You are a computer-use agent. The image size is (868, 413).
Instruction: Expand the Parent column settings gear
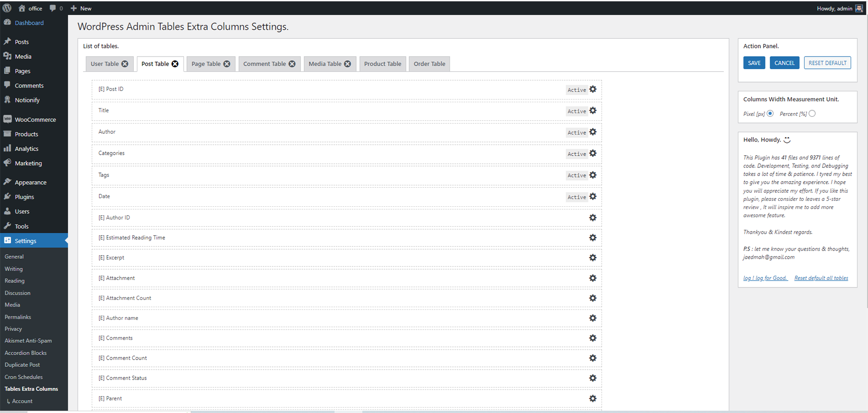[x=593, y=398]
